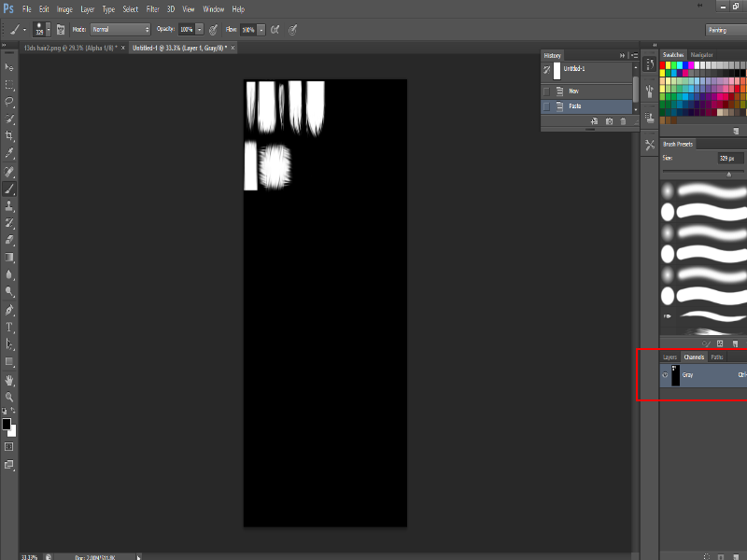Image resolution: width=747 pixels, height=560 pixels.
Task: Open the status bar document info arrow
Action: pyautogui.click(x=138, y=556)
